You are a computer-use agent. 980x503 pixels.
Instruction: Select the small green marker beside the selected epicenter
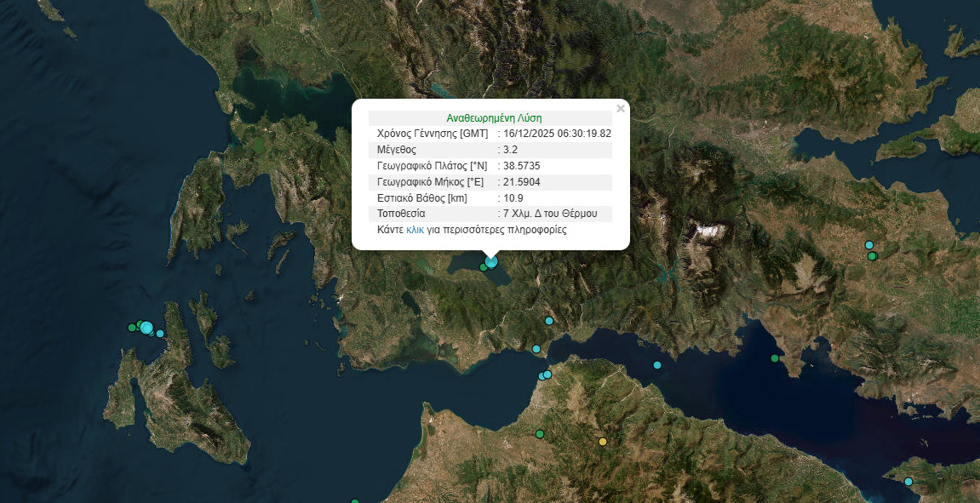(483, 267)
